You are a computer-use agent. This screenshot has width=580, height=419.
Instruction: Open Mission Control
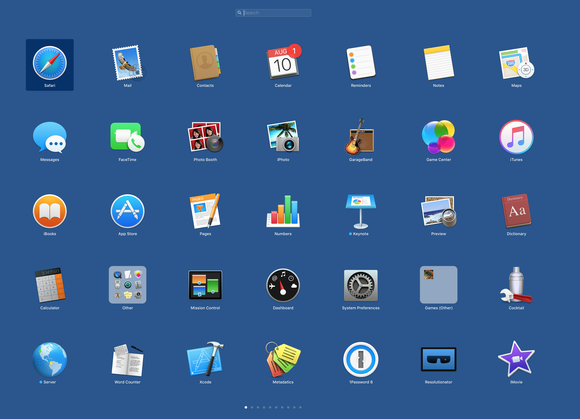click(x=205, y=285)
